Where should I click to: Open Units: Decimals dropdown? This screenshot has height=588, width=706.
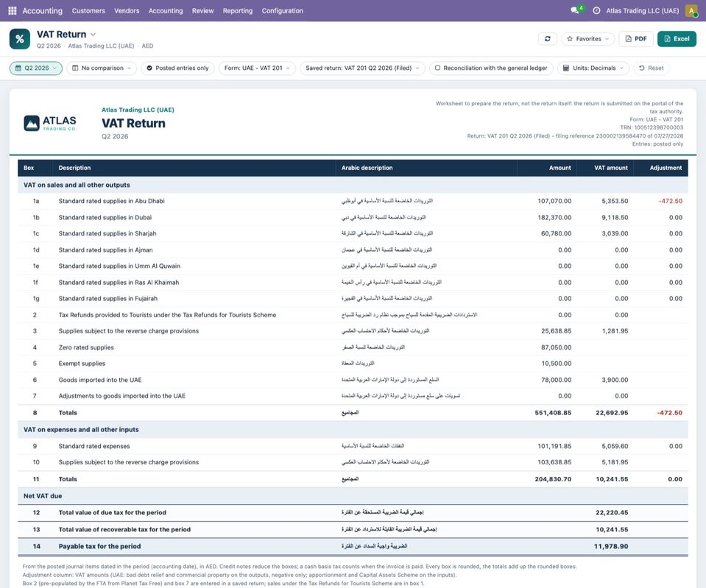click(x=593, y=68)
